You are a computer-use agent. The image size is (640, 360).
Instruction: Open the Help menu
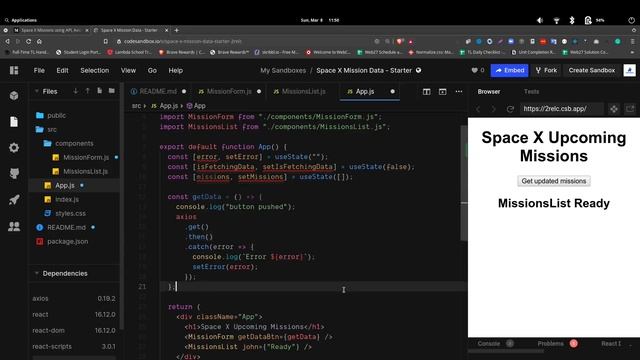(176, 70)
